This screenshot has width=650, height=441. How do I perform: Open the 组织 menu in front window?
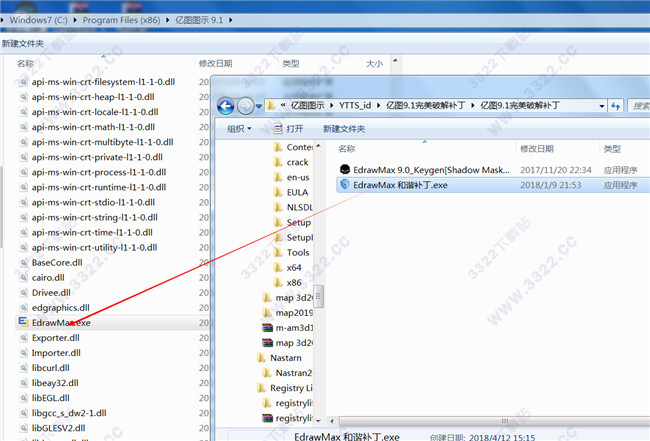point(239,128)
